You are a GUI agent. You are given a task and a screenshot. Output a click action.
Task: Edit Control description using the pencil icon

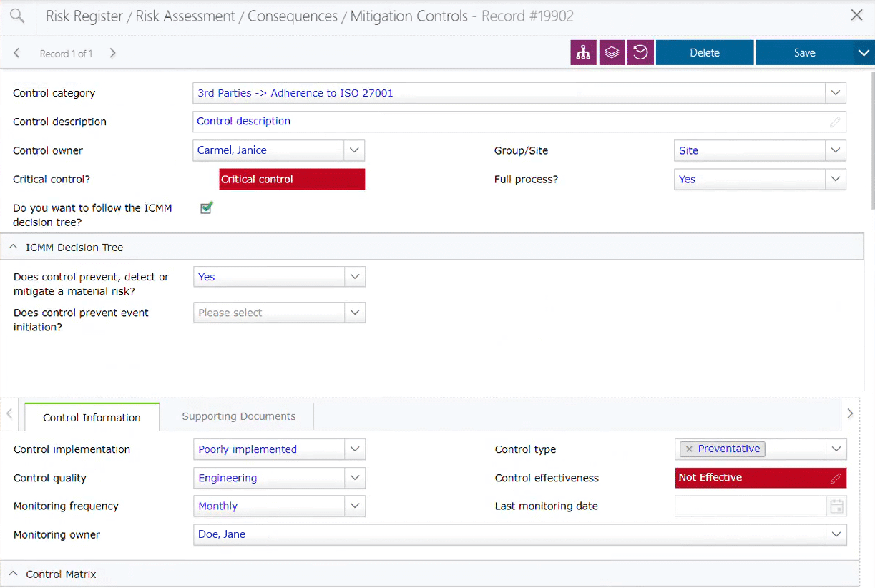click(834, 122)
